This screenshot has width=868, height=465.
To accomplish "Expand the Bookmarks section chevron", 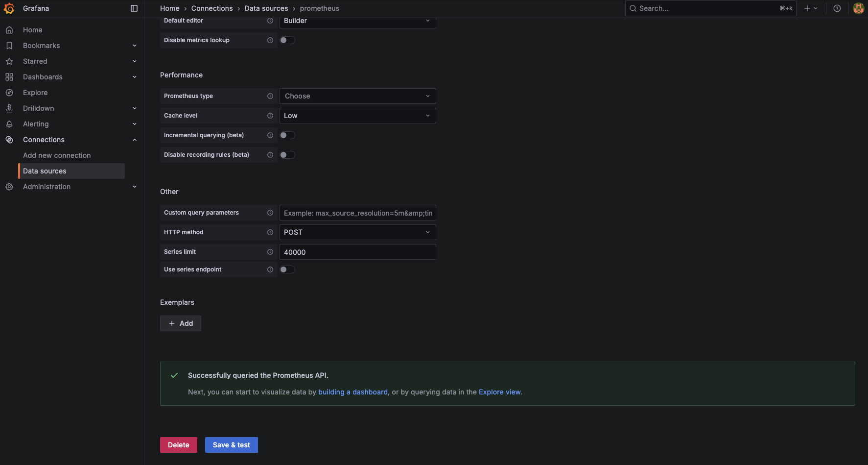I will coord(135,46).
